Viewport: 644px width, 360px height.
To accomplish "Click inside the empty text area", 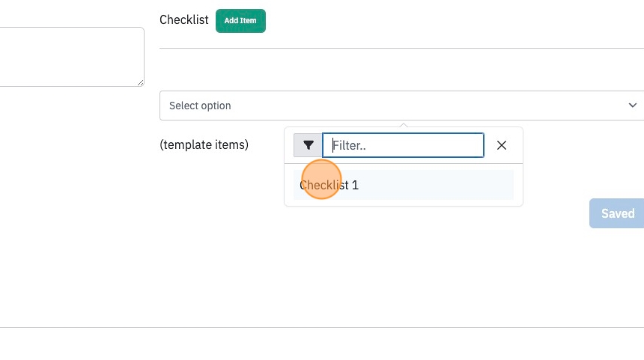I will 70,57.
